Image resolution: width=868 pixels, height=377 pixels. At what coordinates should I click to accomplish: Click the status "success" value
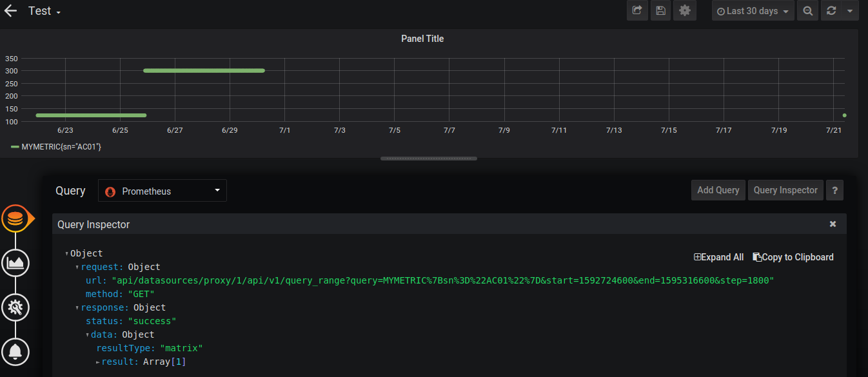pyautogui.click(x=152, y=321)
